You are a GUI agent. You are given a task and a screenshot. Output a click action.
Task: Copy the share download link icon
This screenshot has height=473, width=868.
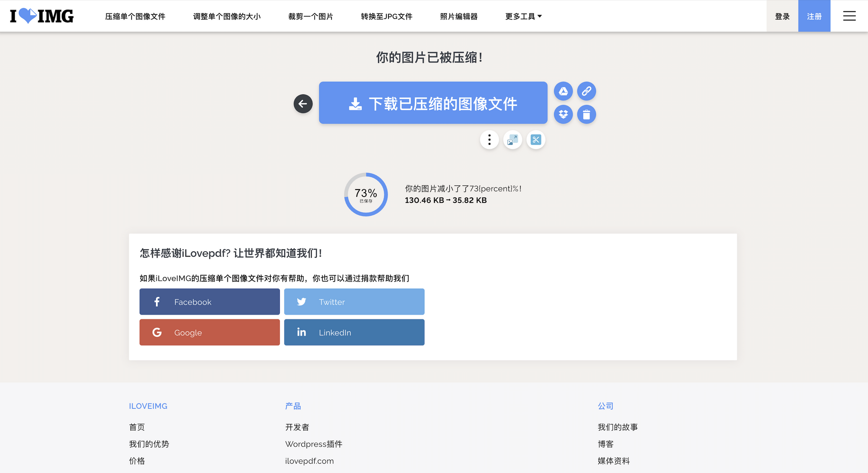click(586, 91)
